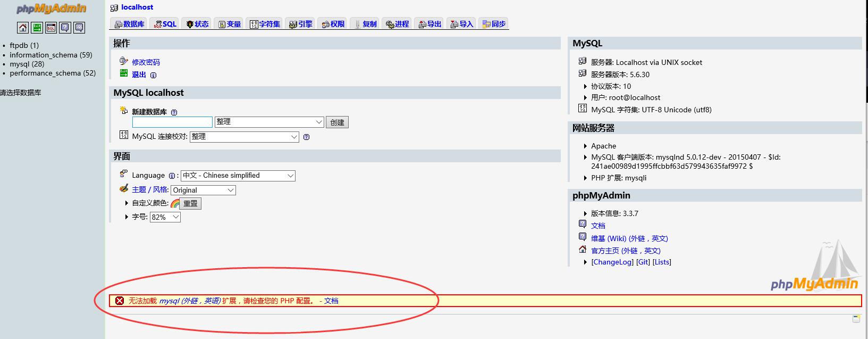Expand the font size 82% dropdown

point(165,217)
